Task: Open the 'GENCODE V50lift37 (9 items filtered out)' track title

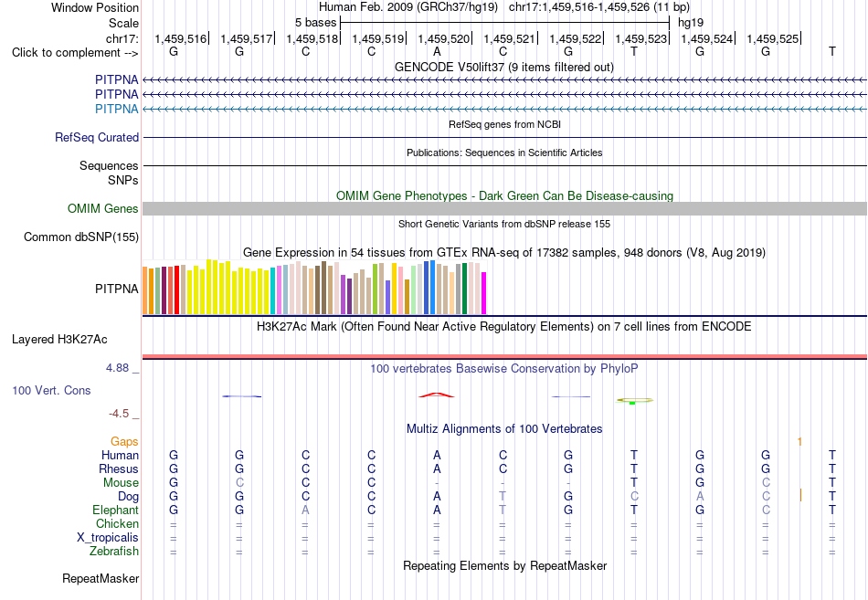Action: (x=504, y=67)
